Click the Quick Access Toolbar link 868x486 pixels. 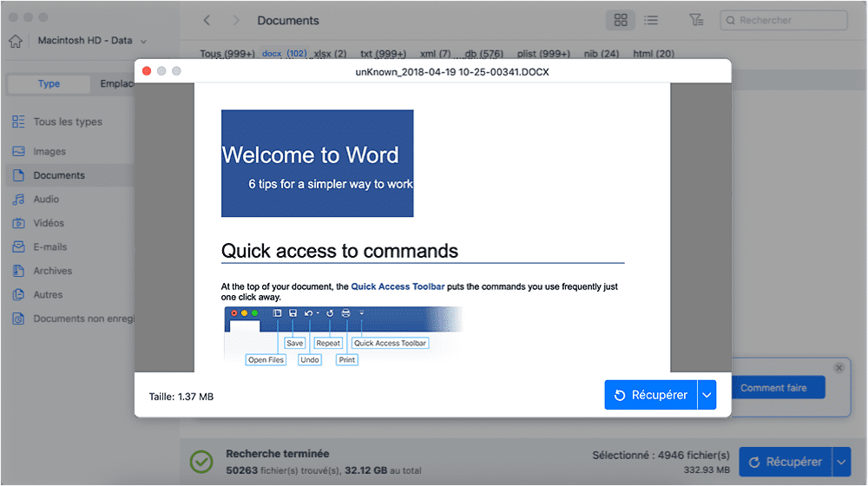click(398, 286)
